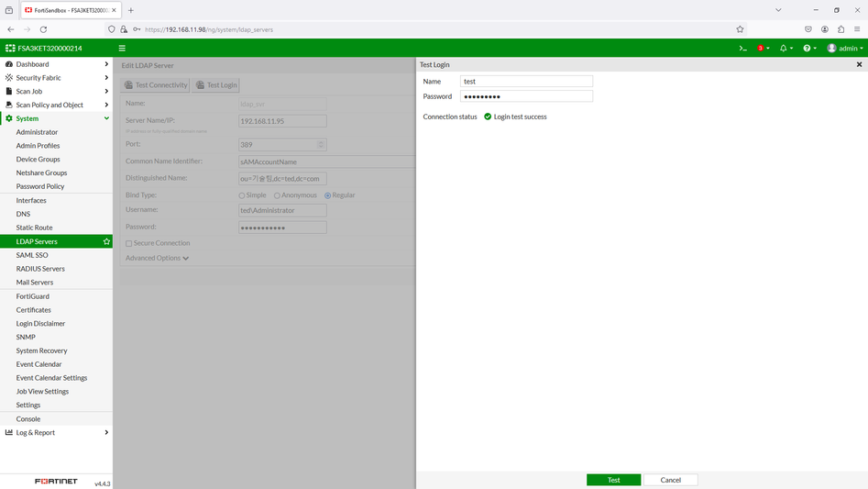
Task: Open the CLI console icon in header
Action: point(743,49)
